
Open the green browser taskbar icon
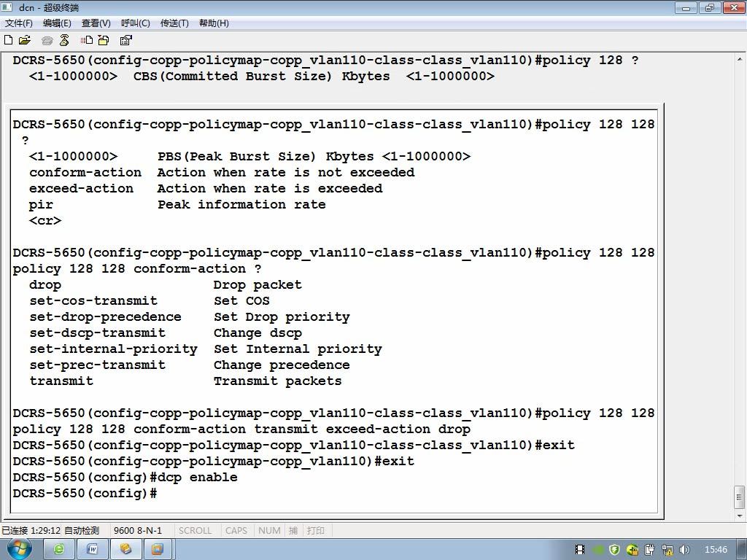tap(59, 550)
